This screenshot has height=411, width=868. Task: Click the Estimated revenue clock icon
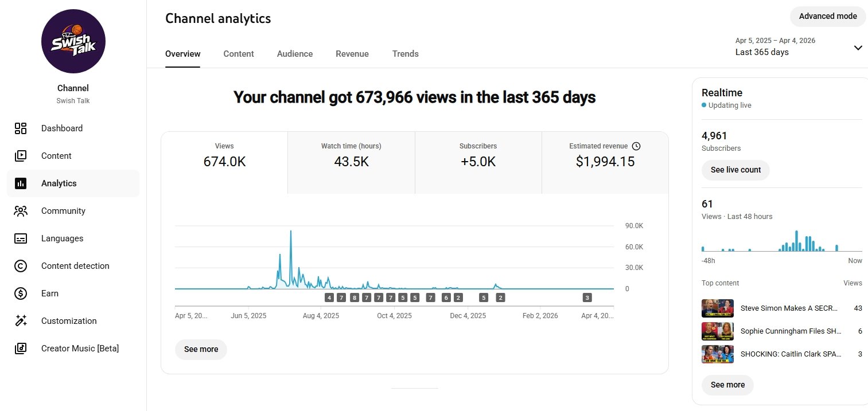tap(636, 146)
